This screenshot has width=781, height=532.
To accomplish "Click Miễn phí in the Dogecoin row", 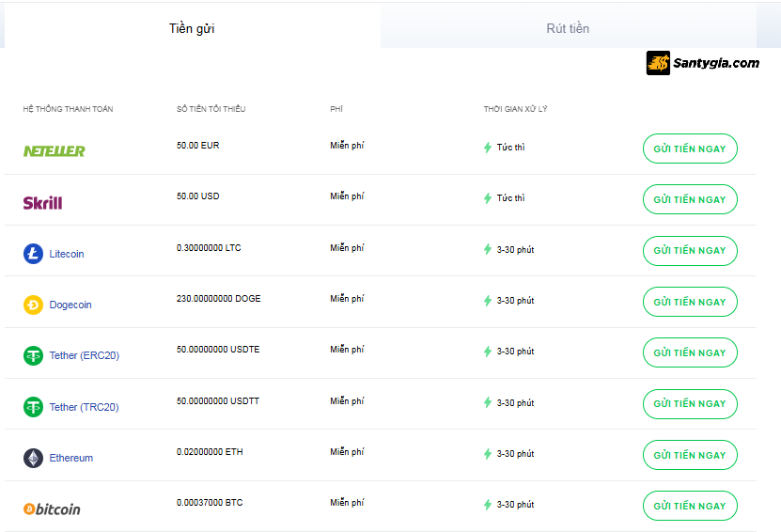I will point(347,299).
